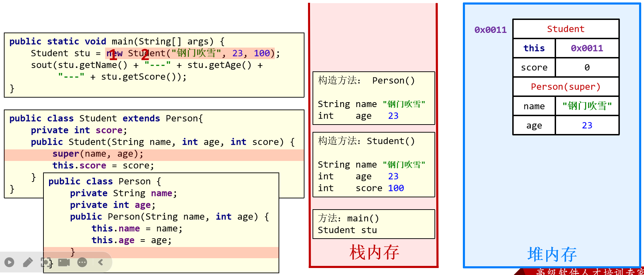Select the '构造方法: Student()' stack frame title
644x275 pixels.
[x=366, y=141]
